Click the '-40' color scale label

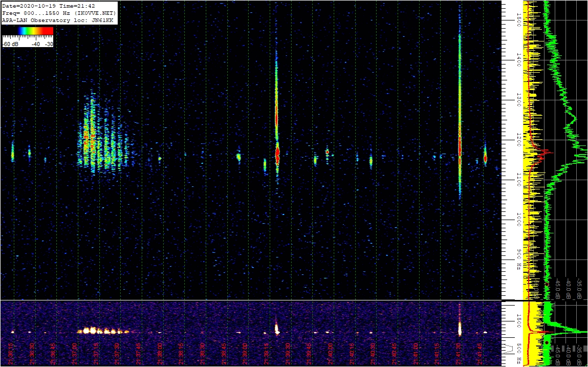click(x=36, y=44)
